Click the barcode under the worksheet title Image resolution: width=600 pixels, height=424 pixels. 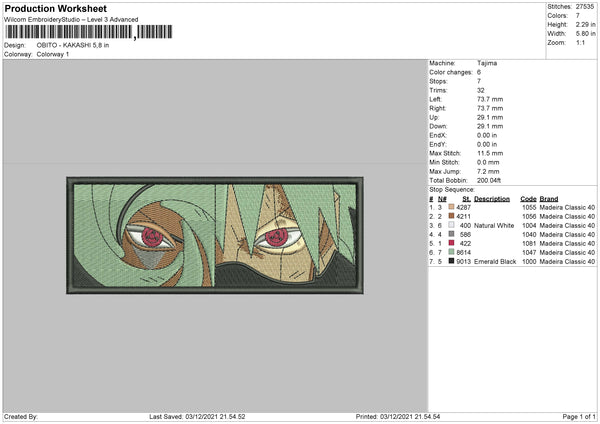[89, 32]
